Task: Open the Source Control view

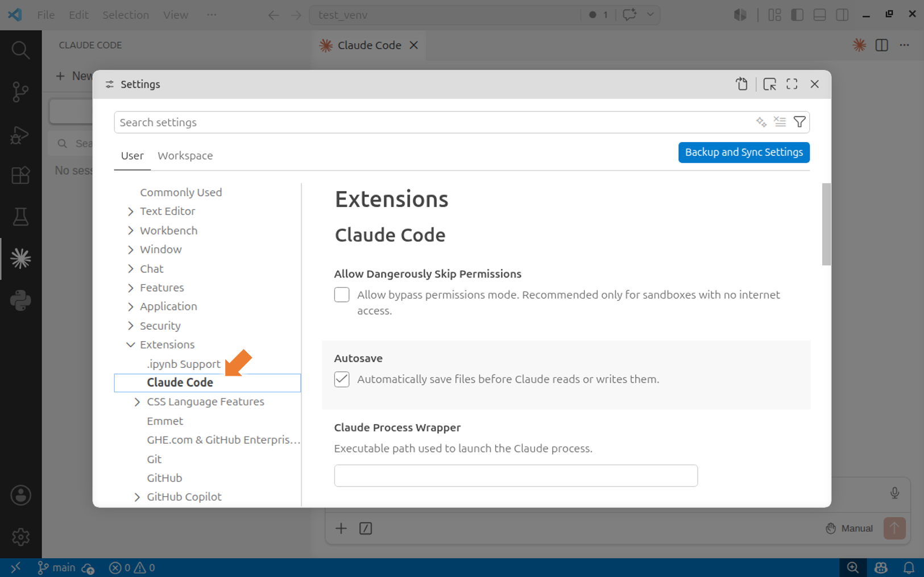Action: coord(20,92)
